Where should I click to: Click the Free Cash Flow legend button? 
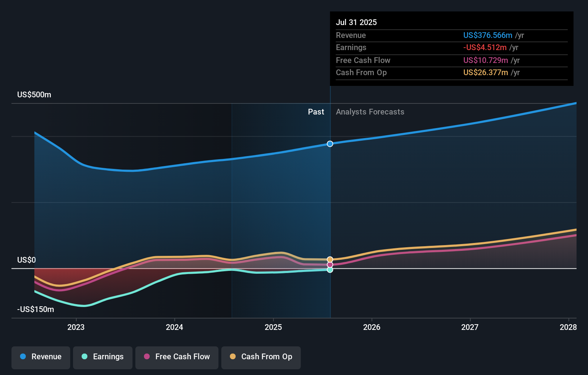point(177,357)
